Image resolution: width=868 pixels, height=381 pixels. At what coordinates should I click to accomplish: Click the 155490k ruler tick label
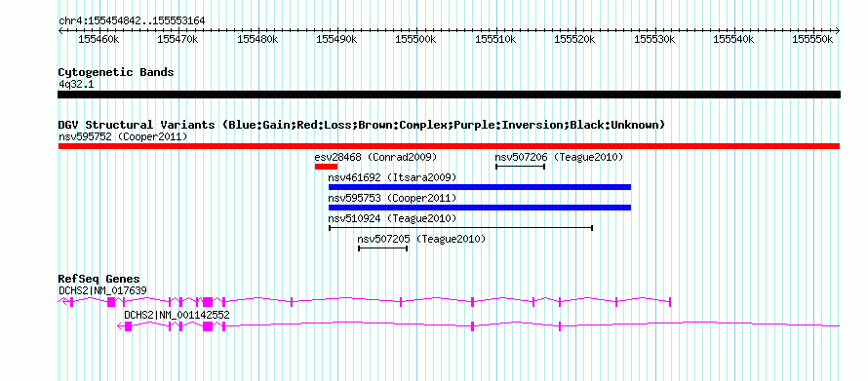pos(337,39)
